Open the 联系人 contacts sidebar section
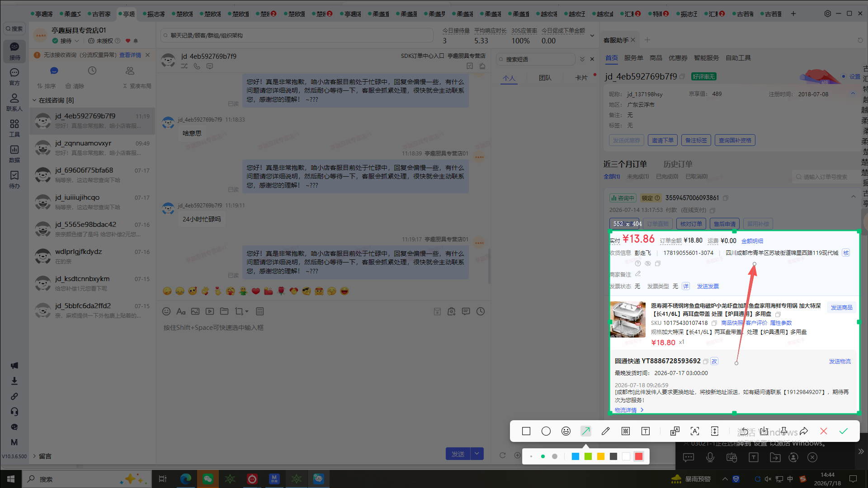Viewport: 868px width, 488px height. (x=14, y=102)
